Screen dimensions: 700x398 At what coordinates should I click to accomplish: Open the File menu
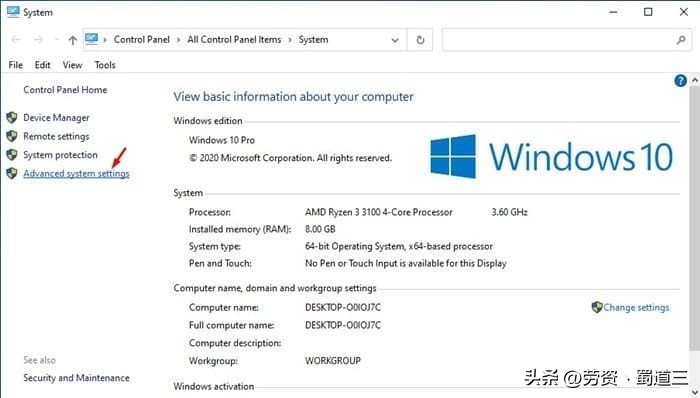point(16,65)
